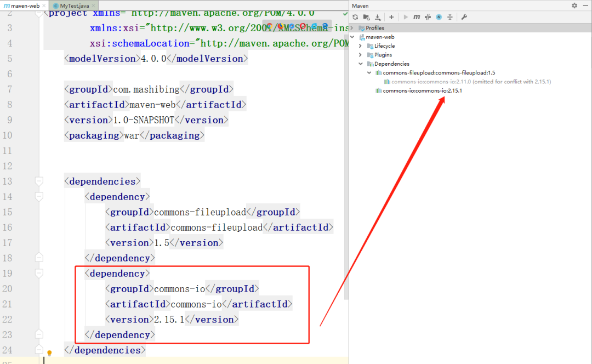Click line number 10 in gutter
592x364 pixels.
point(8,135)
